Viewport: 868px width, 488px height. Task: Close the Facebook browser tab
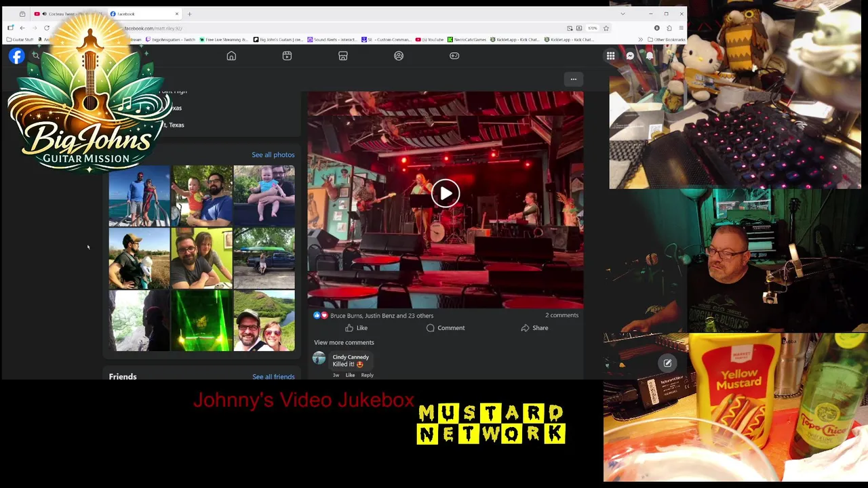177,14
